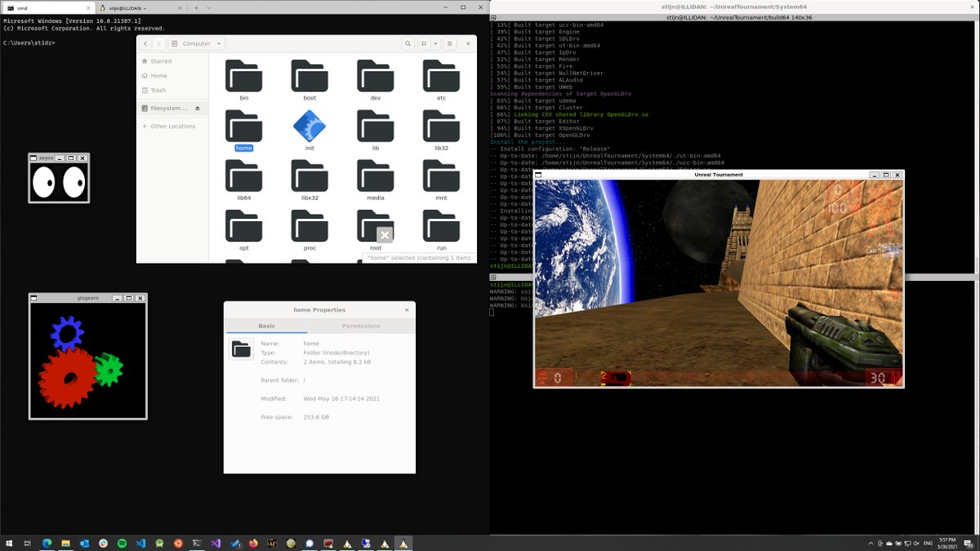Open Microsoft Edge from the taskbar
The height and width of the screenshot is (551, 980).
47,543
